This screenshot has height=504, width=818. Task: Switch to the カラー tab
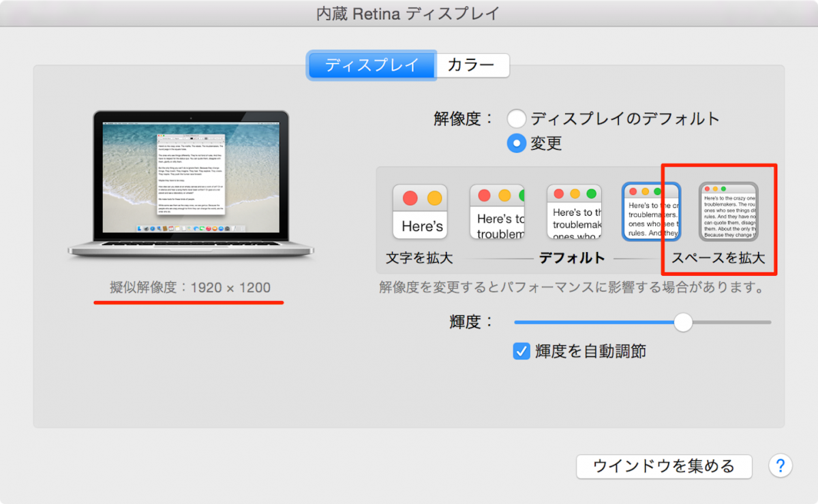click(x=473, y=65)
